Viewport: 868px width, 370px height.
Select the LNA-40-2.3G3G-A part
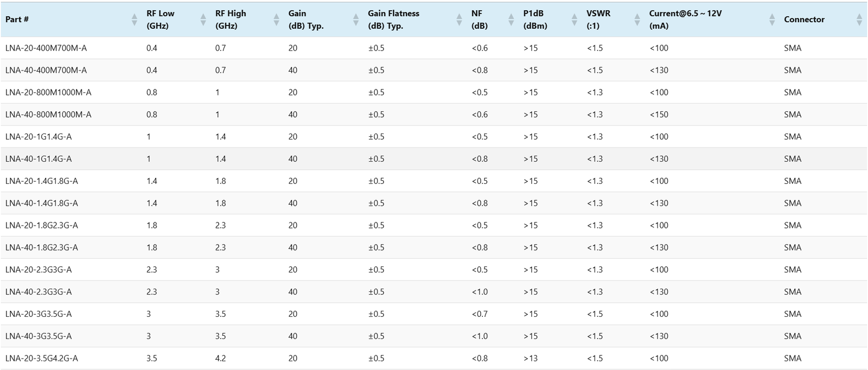[x=39, y=292]
